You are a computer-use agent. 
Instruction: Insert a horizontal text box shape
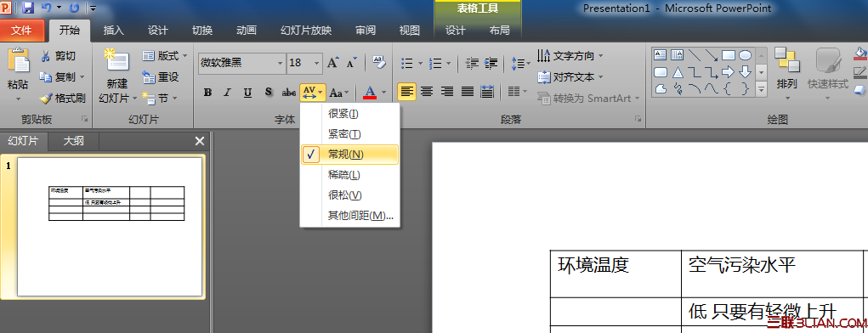pyautogui.click(x=660, y=55)
